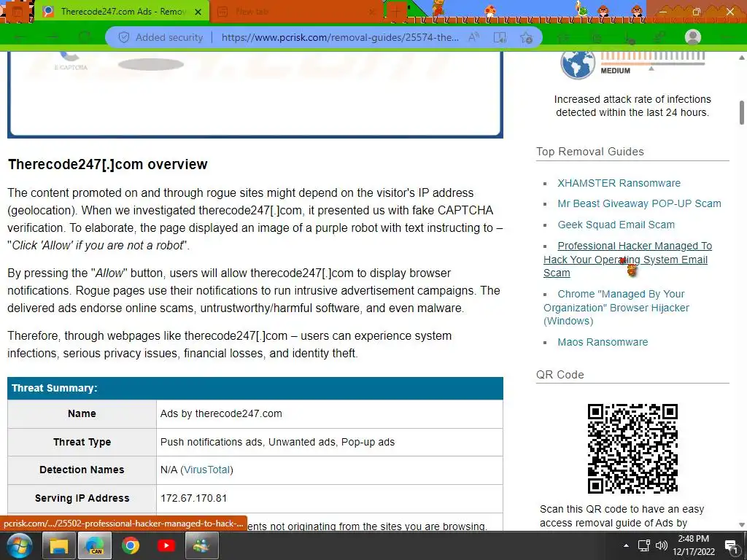This screenshot has height=560, width=747.
Task: Open the Edge profile avatar icon
Action: [x=693, y=37]
